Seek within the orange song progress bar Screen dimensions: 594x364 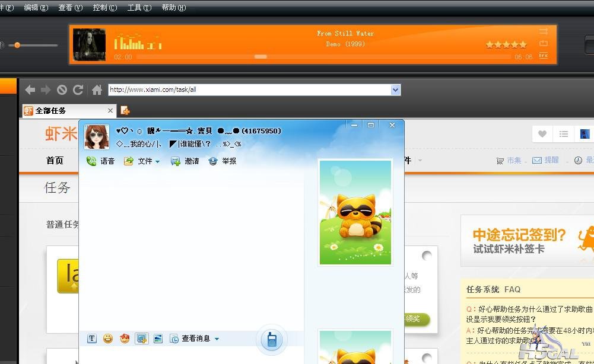tap(324, 57)
